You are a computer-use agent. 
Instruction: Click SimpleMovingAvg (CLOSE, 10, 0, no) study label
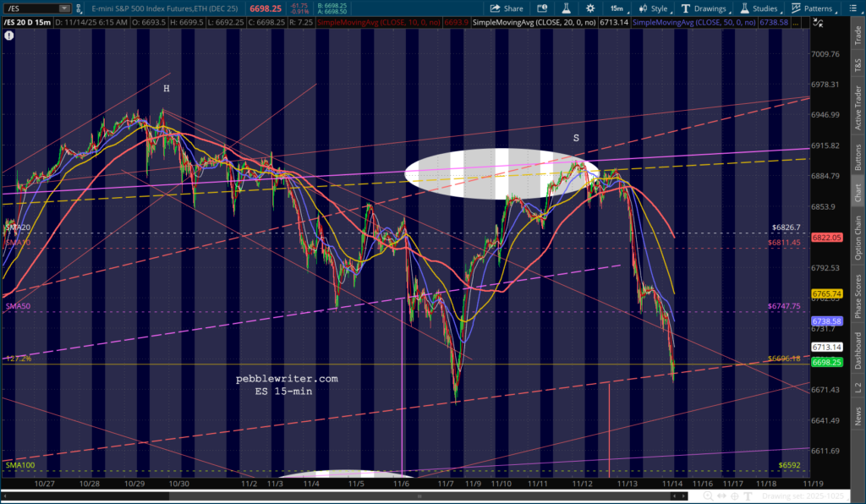tap(379, 23)
